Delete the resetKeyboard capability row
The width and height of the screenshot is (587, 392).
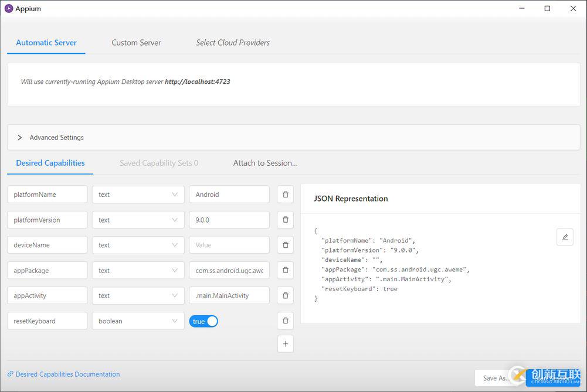coord(286,321)
